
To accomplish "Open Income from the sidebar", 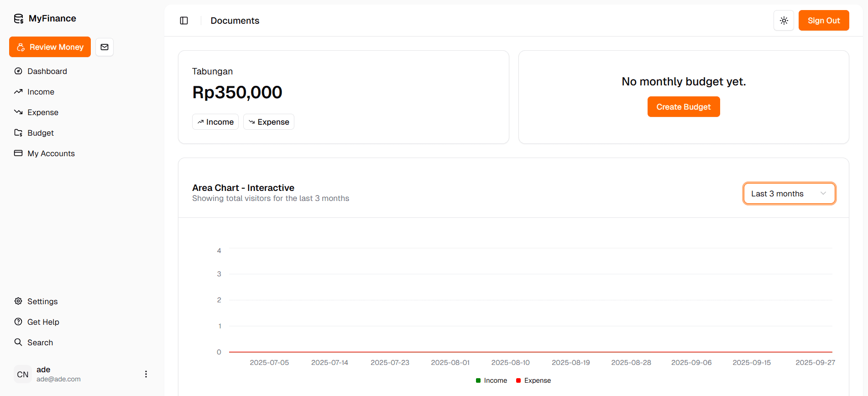I will pyautogui.click(x=41, y=92).
